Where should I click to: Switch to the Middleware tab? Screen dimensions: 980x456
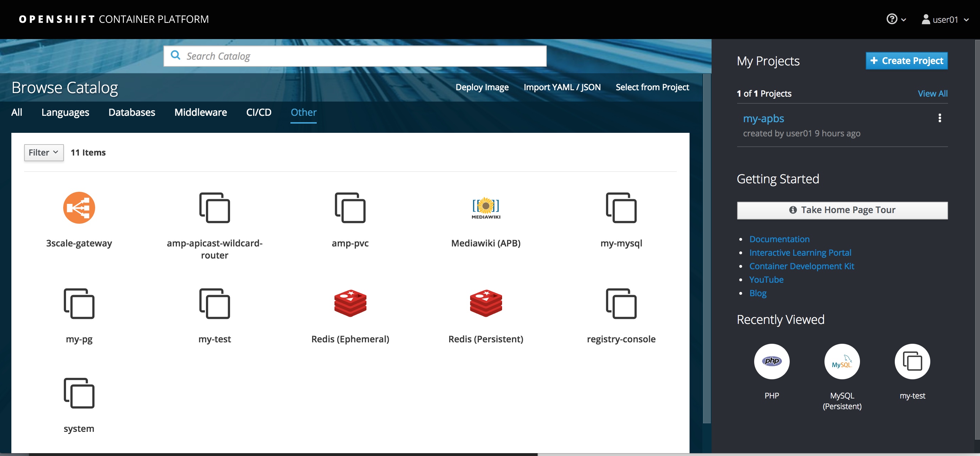pyautogui.click(x=201, y=112)
